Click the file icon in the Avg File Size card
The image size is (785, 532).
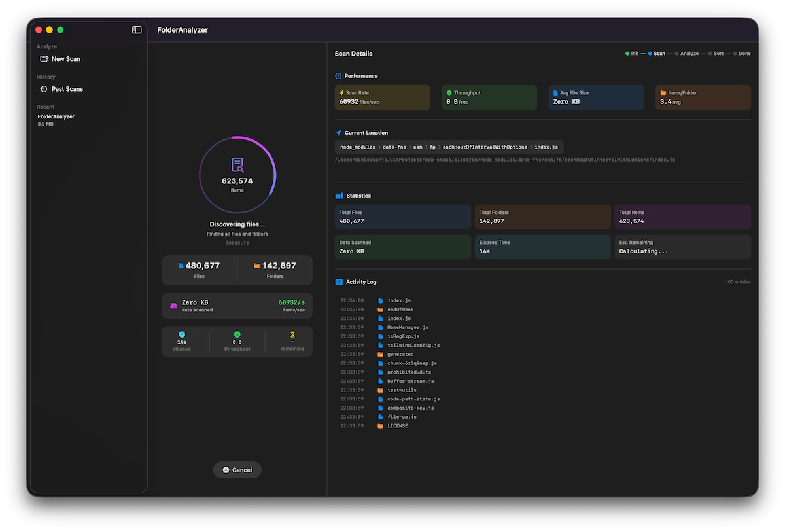click(x=555, y=93)
